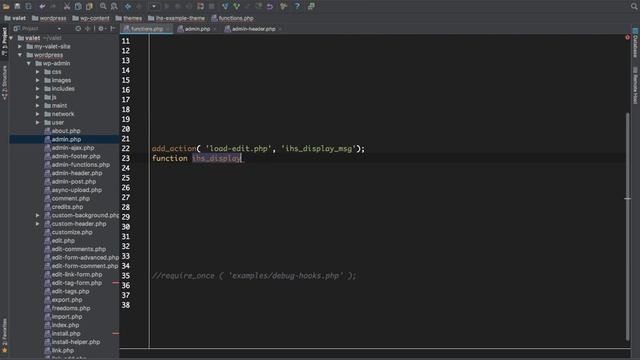The width and height of the screenshot is (640, 360).
Task: Open Settings via the wrench icon
Action: pos(283,6)
